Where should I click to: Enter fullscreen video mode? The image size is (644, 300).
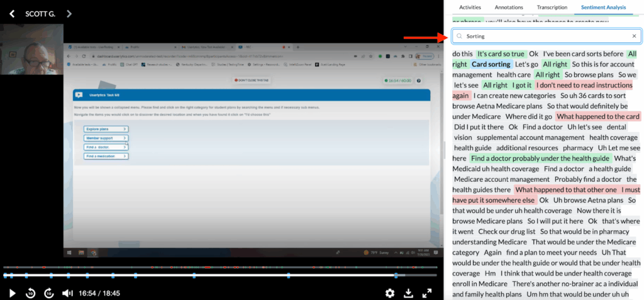pyautogui.click(x=427, y=293)
